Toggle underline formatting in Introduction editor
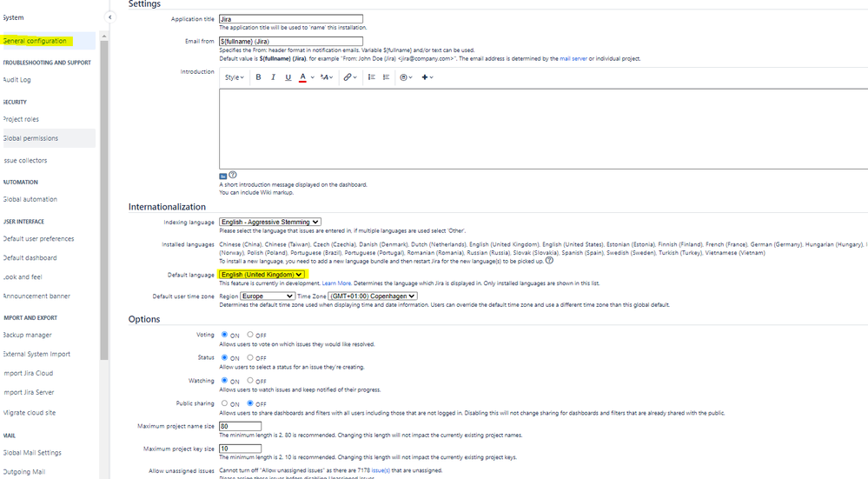 click(288, 77)
